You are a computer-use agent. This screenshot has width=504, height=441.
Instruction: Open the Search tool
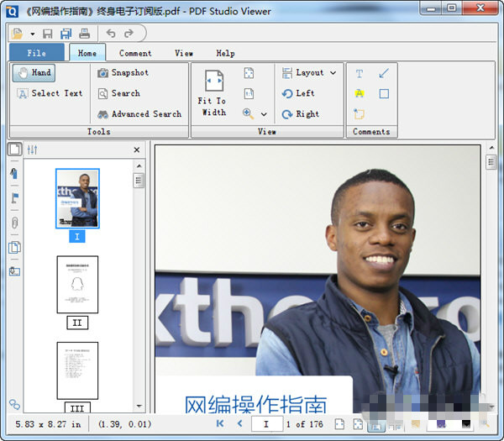click(119, 93)
